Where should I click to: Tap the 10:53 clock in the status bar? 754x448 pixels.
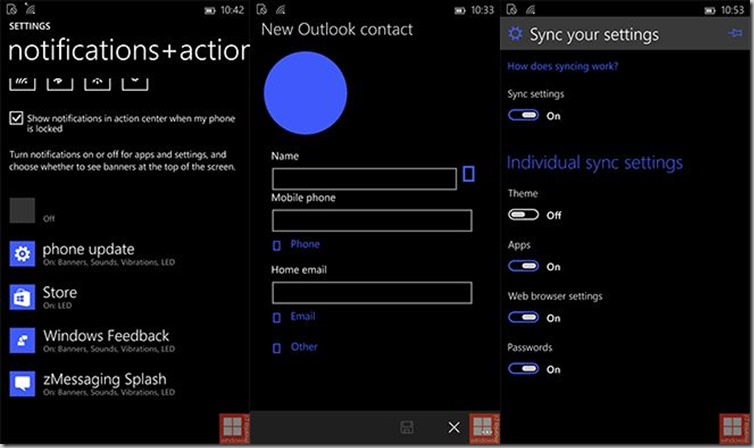[732, 10]
